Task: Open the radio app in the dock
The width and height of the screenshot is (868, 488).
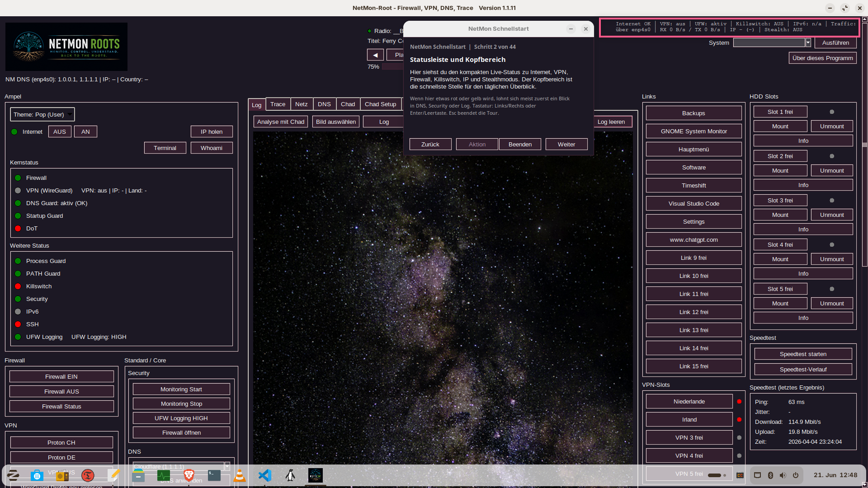Action: pyautogui.click(x=62, y=475)
